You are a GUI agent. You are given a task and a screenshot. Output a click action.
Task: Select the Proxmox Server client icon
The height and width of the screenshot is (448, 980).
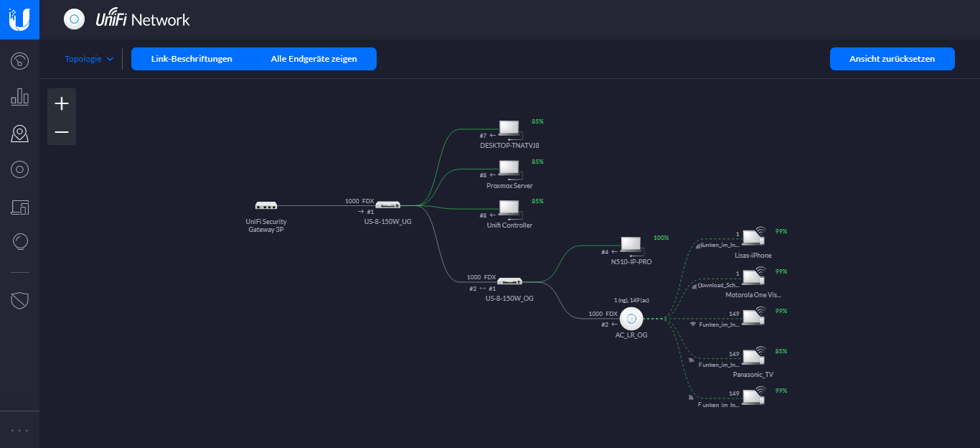(x=509, y=169)
